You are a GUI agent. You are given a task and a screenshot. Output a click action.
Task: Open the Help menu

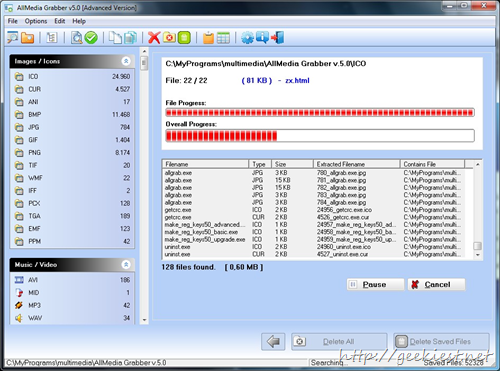[x=79, y=21]
